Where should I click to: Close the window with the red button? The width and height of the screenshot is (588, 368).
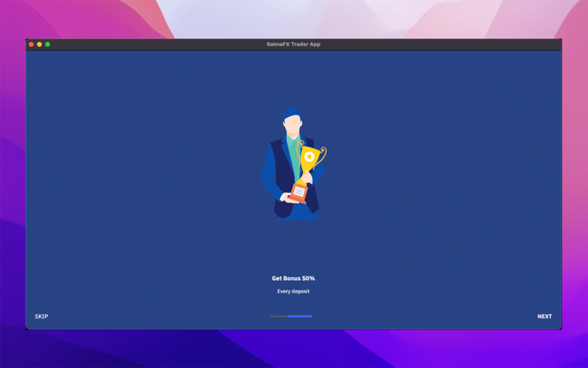pyautogui.click(x=31, y=44)
